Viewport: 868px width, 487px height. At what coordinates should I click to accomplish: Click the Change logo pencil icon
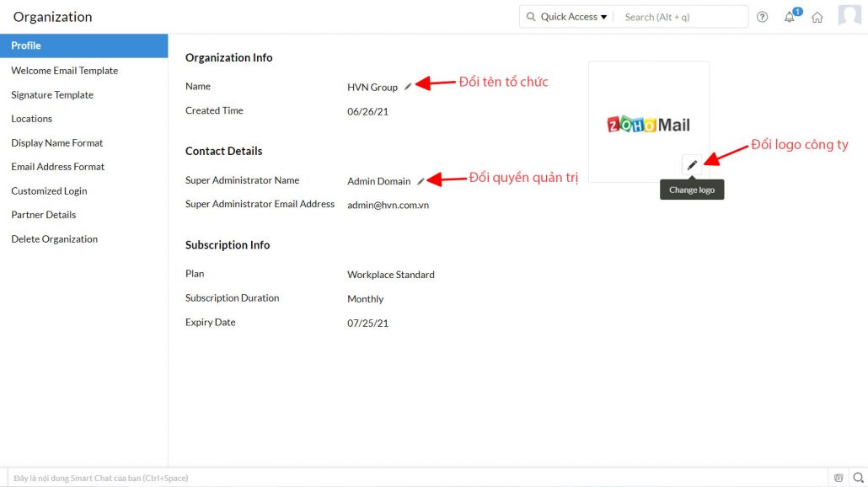(692, 165)
